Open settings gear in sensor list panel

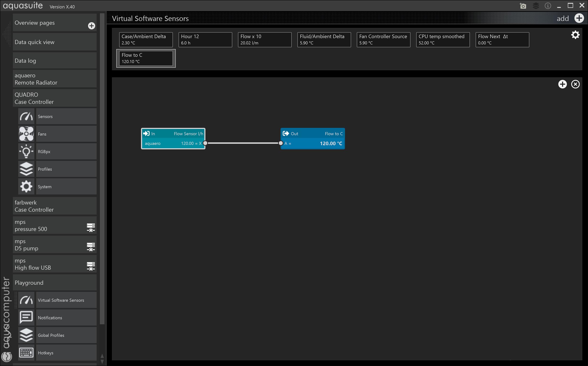[x=575, y=35]
